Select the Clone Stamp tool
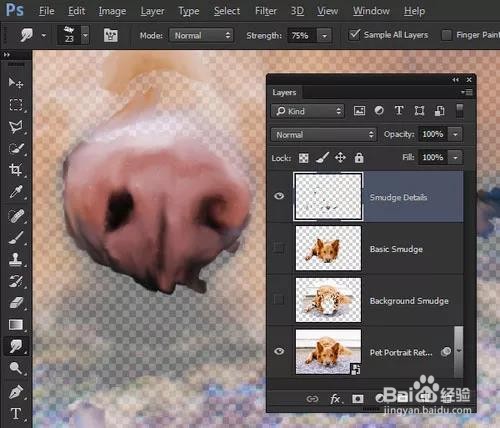500x428 pixels. coord(16,259)
